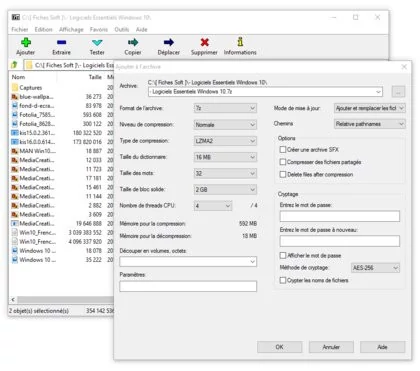Open the Découper en volumes dropdown
The height and width of the screenshot is (371, 420).
point(188,262)
